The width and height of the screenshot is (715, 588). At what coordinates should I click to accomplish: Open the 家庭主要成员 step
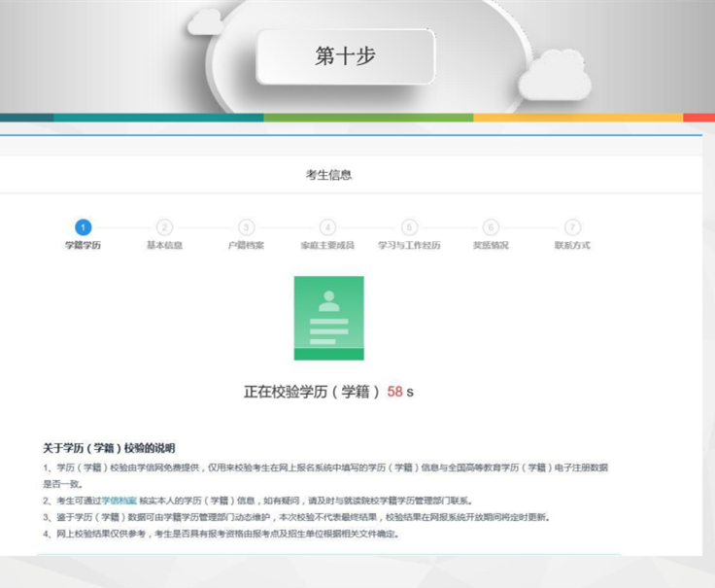pyautogui.click(x=327, y=246)
